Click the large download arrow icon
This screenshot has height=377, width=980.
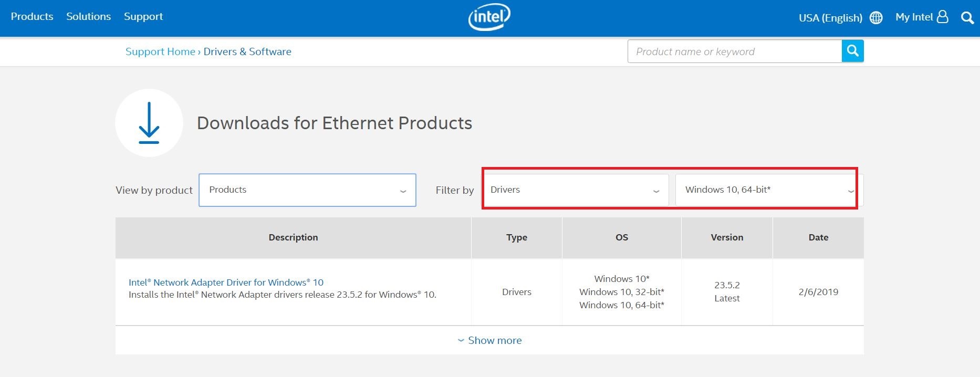(x=149, y=123)
